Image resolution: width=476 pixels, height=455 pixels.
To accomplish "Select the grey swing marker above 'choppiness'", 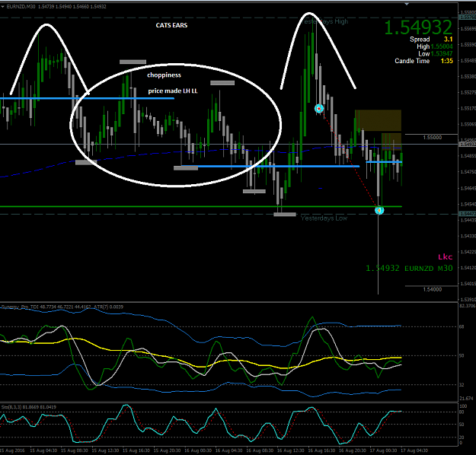I will 133,62.
